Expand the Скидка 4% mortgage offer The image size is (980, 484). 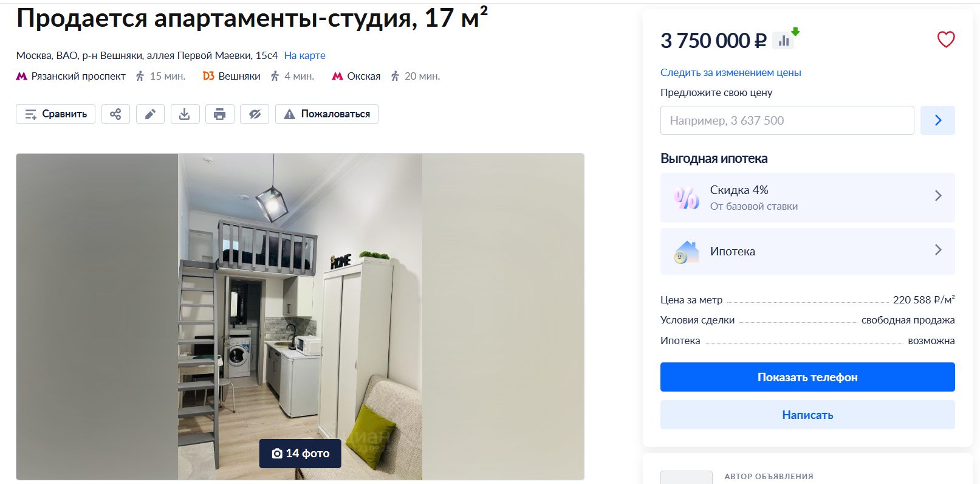click(807, 198)
